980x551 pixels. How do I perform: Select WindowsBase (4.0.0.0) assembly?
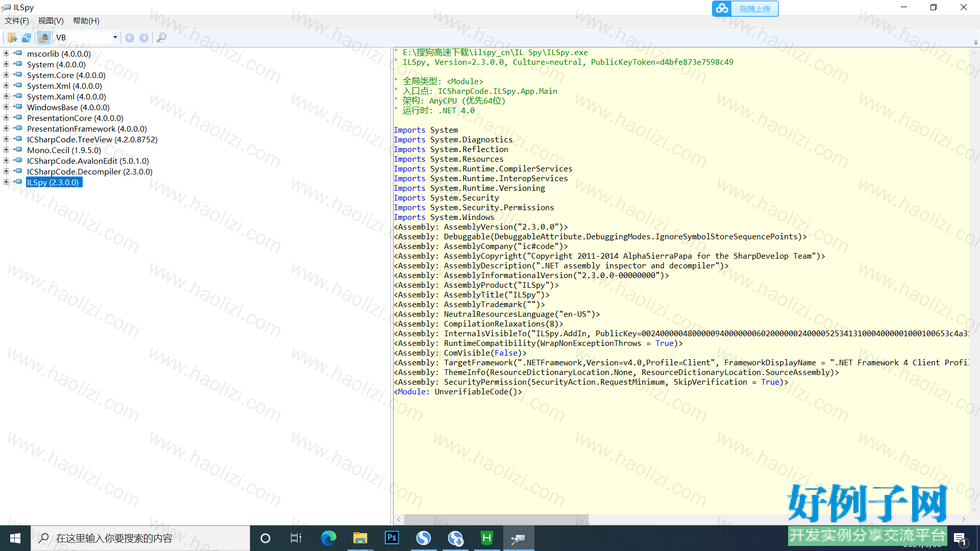pos(68,107)
